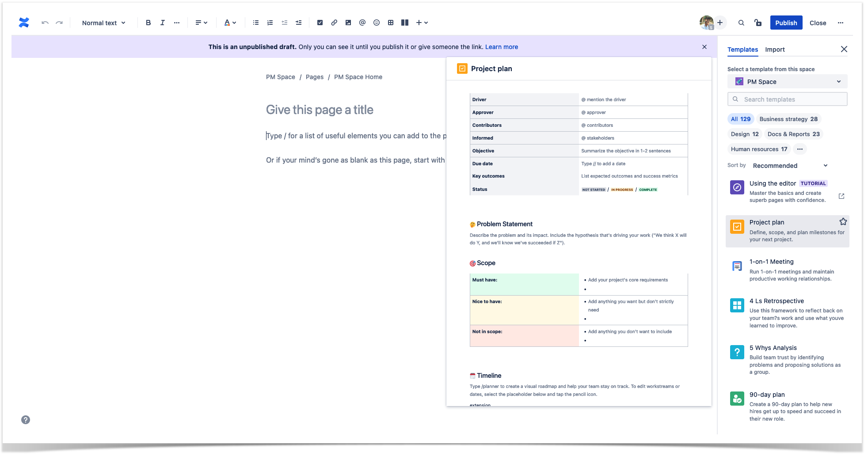868x456 pixels.
Task: Open the Learn more link
Action: pyautogui.click(x=502, y=47)
